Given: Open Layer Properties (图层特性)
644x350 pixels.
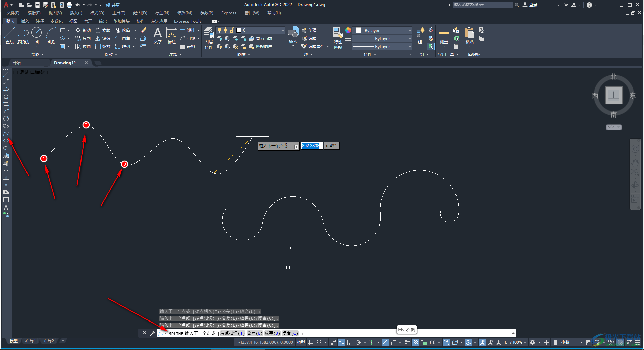Looking at the screenshot, I should coord(209,38).
